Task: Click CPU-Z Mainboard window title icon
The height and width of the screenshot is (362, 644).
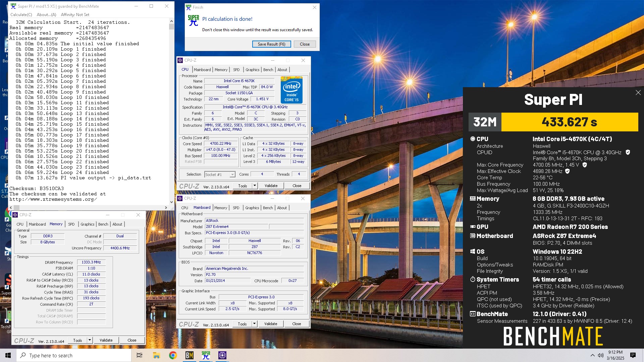Action: pos(180,198)
